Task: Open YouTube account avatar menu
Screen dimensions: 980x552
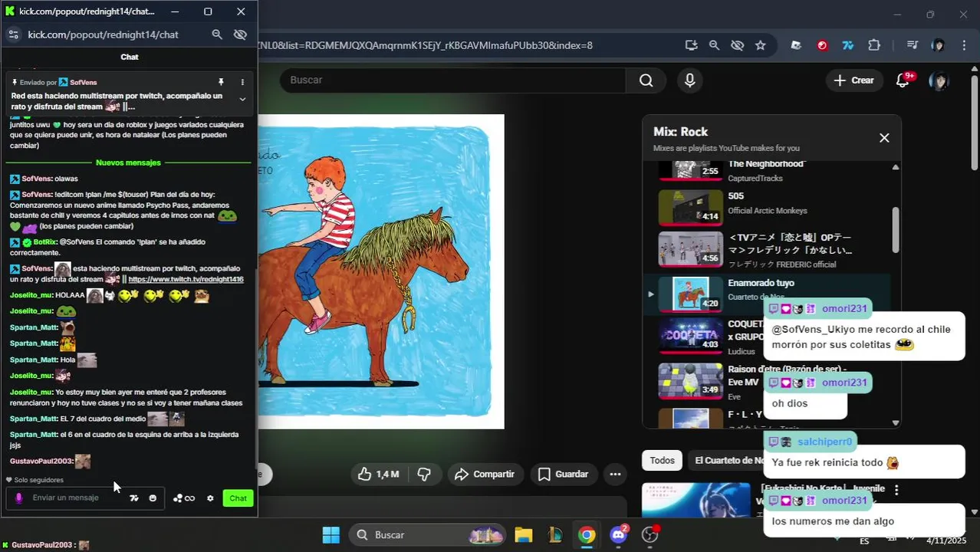Action: pos(939,80)
